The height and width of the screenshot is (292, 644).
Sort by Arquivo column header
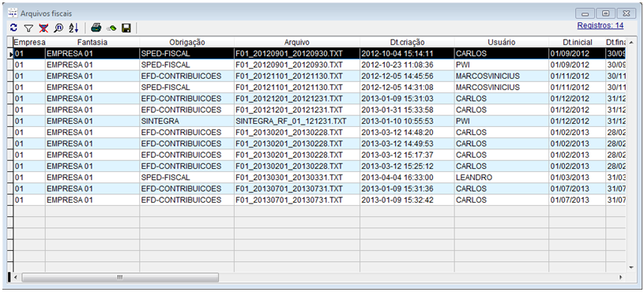coord(297,43)
